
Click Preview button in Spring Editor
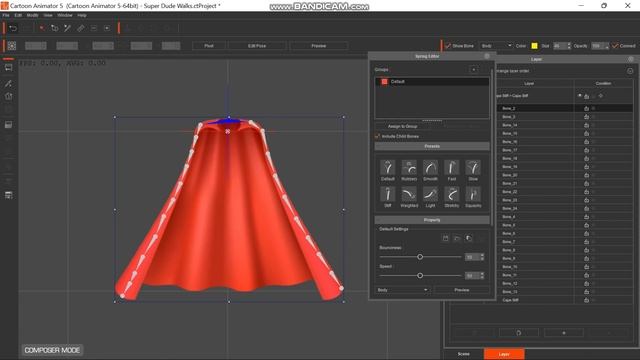point(462,290)
